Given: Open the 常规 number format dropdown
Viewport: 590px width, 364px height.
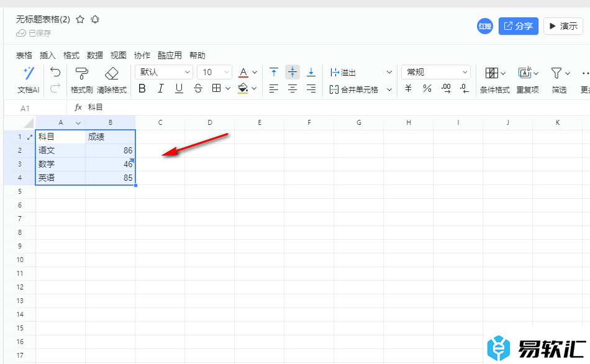Looking at the screenshot, I should click(x=436, y=72).
